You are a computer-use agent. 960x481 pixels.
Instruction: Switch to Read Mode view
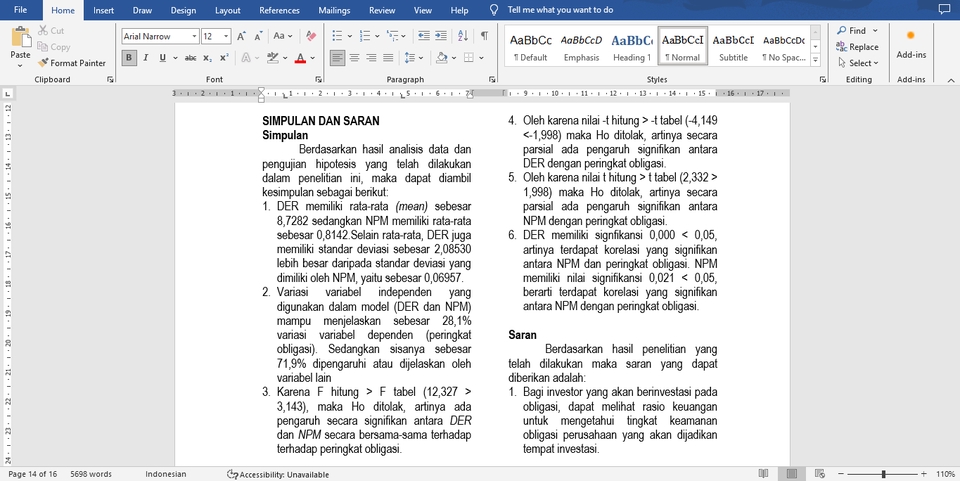[763, 474]
